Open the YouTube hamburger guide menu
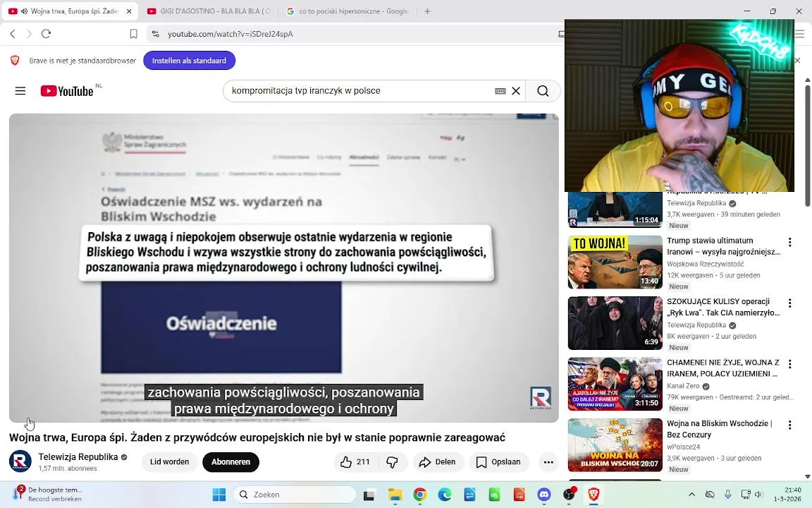The image size is (812, 508). 20,91
